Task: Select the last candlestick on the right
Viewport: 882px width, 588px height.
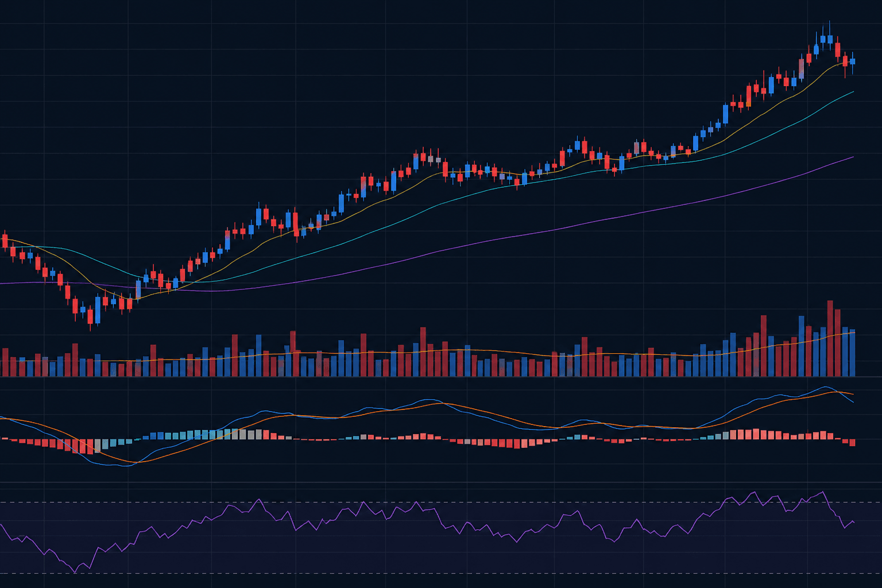Action: coord(853,61)
